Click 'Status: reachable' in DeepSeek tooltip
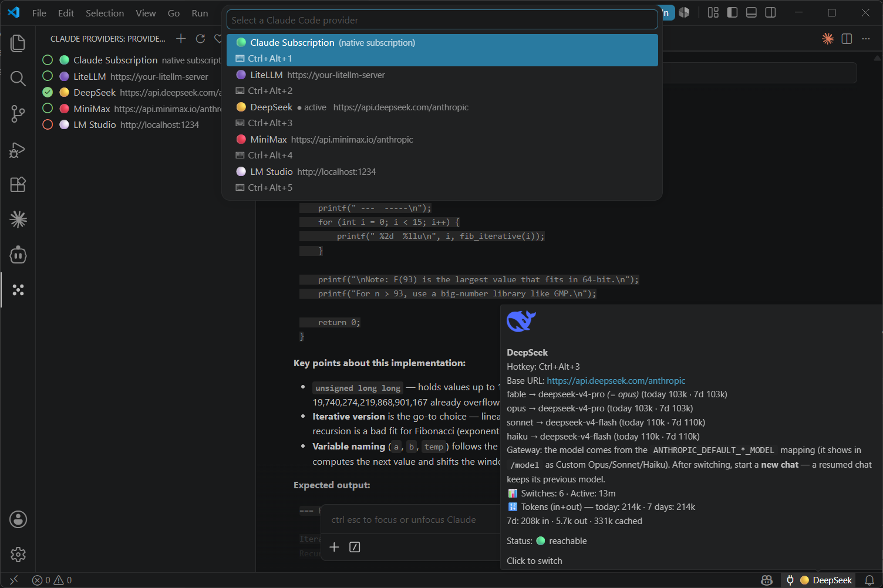 click(x=547, y=540)
